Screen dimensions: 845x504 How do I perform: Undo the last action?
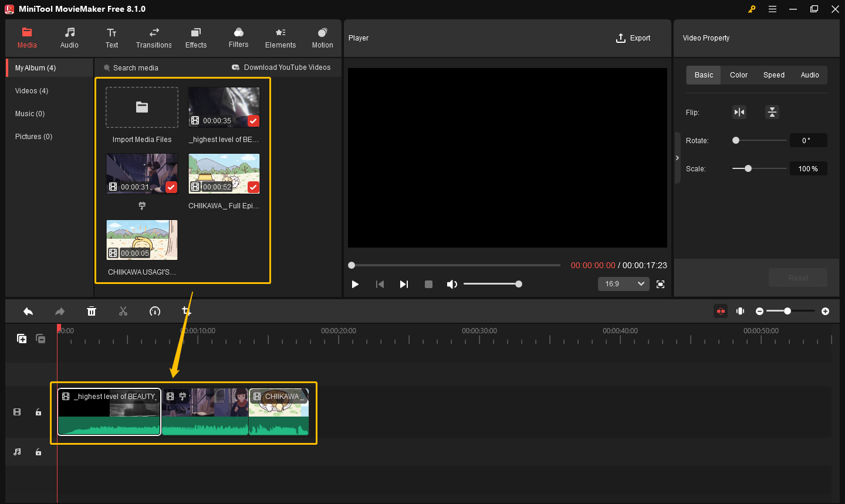(x=28, y=311)
